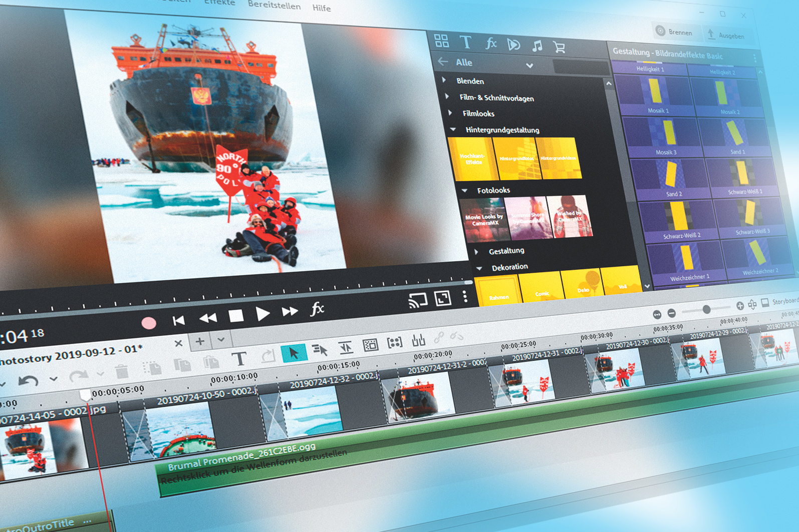Undo the last action
This screenshot has height=532, width=799.
point(28,381)
